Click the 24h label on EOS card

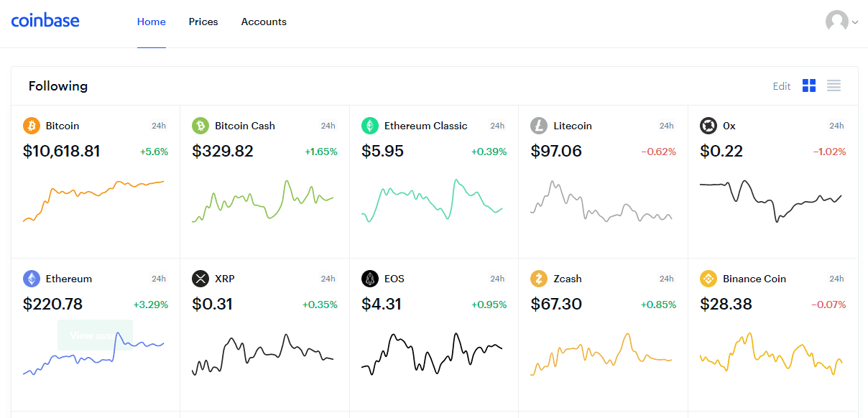(x=497, y=279)
